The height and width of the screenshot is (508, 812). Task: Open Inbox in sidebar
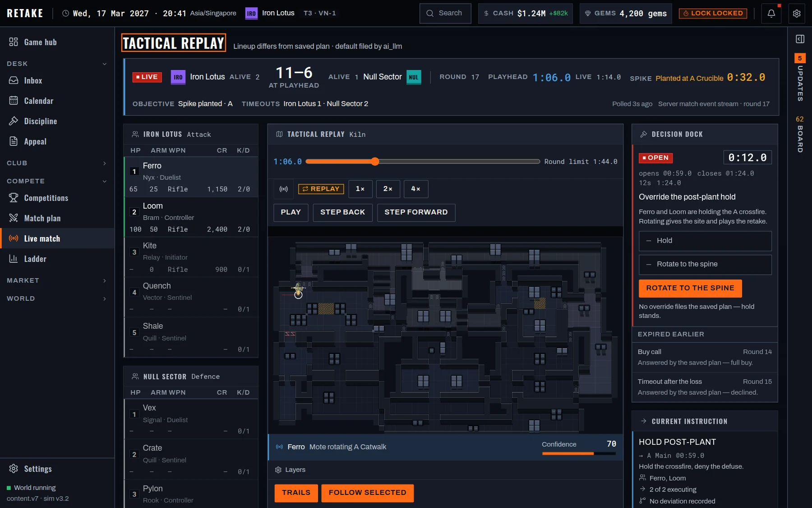[57, 80]
